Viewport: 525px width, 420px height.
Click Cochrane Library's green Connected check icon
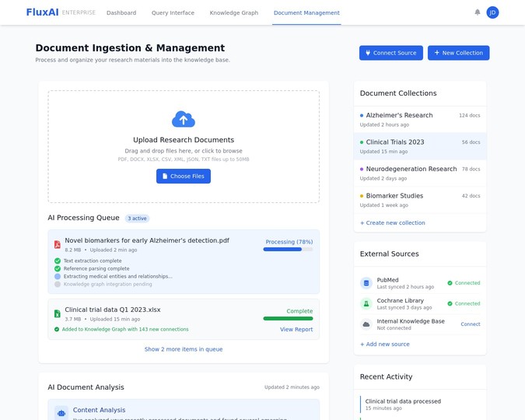tap(450, 304)
